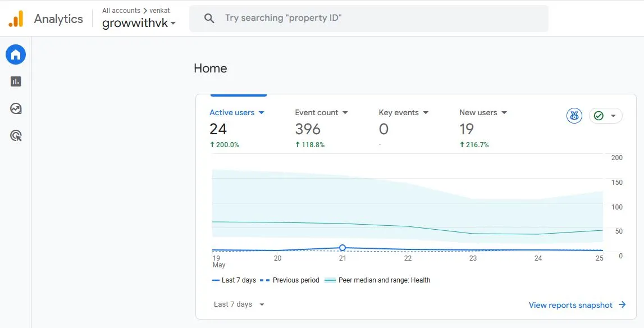The height and width of the screenshot is (328, 644).
Task: Click the Peer median legend swatch
Action: coord(330,280)
